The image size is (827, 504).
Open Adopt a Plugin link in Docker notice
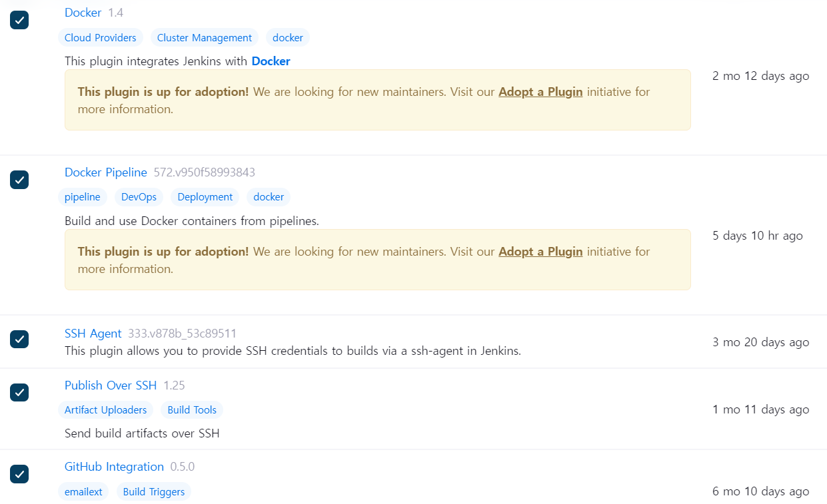[x=540, y=92]
